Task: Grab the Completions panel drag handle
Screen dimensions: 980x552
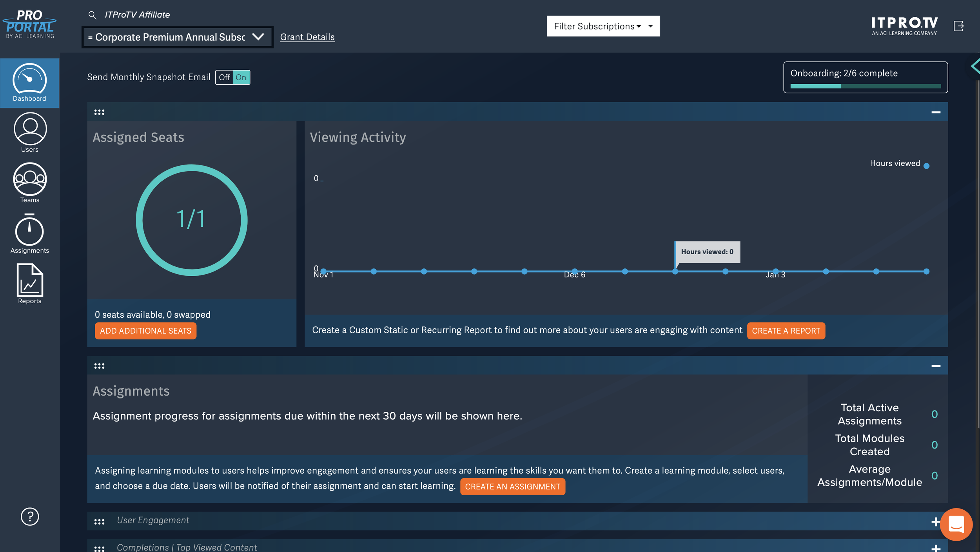Action: pyautogui.click(x=99, y=548)
